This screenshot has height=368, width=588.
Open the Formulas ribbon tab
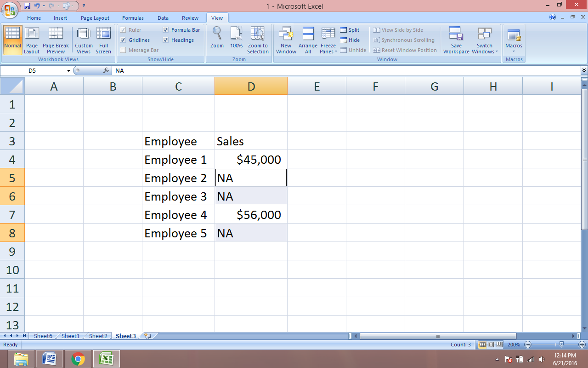(133, 18)
